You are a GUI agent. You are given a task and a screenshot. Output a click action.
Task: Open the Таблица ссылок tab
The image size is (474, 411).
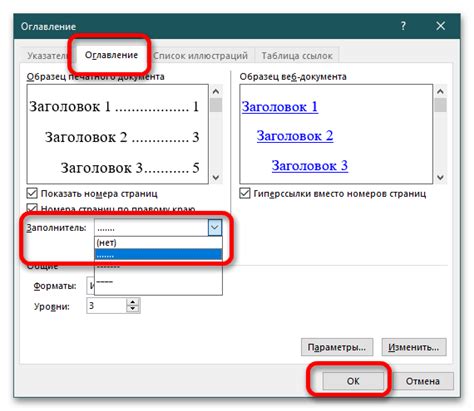(x=297, y=55)
